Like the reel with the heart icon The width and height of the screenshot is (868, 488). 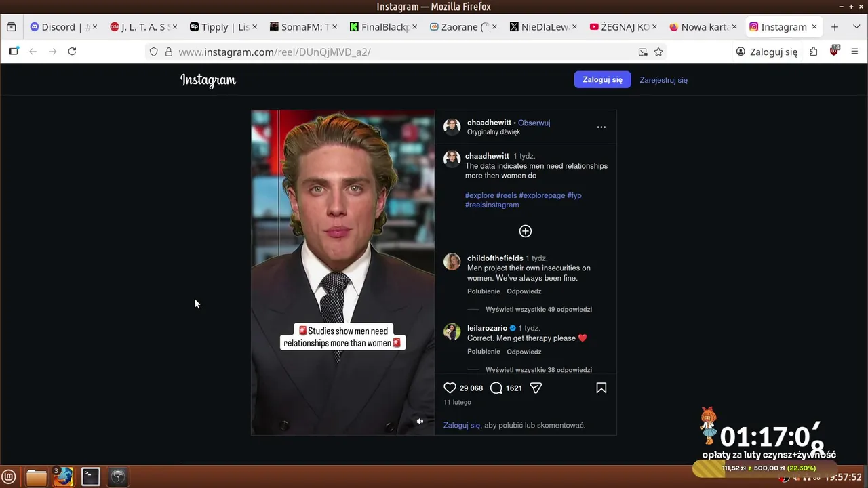click(450, 388)
